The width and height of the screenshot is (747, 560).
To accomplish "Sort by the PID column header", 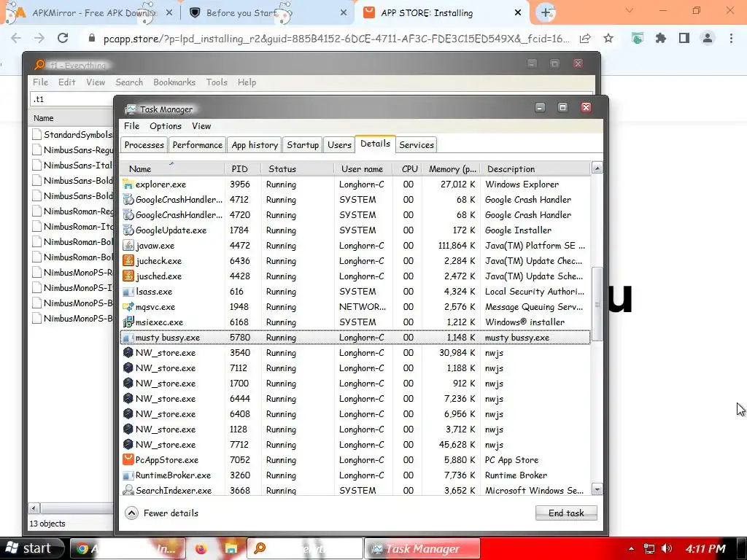I will [x=244, y=168].
